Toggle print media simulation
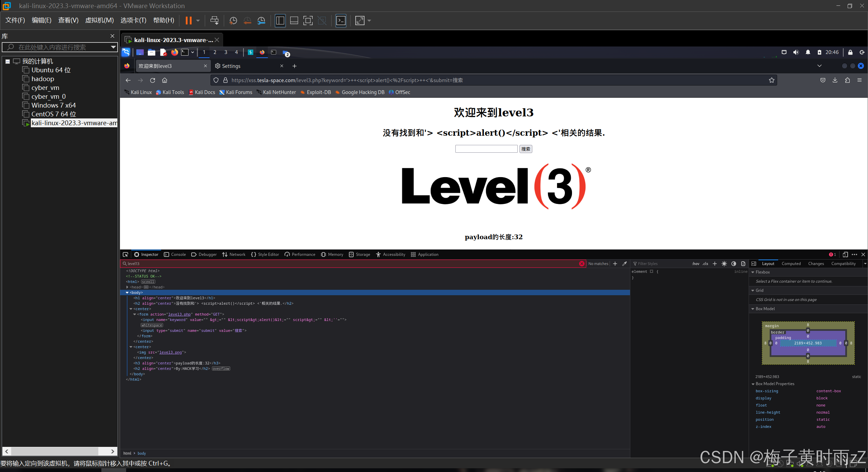 coord(743,264)
